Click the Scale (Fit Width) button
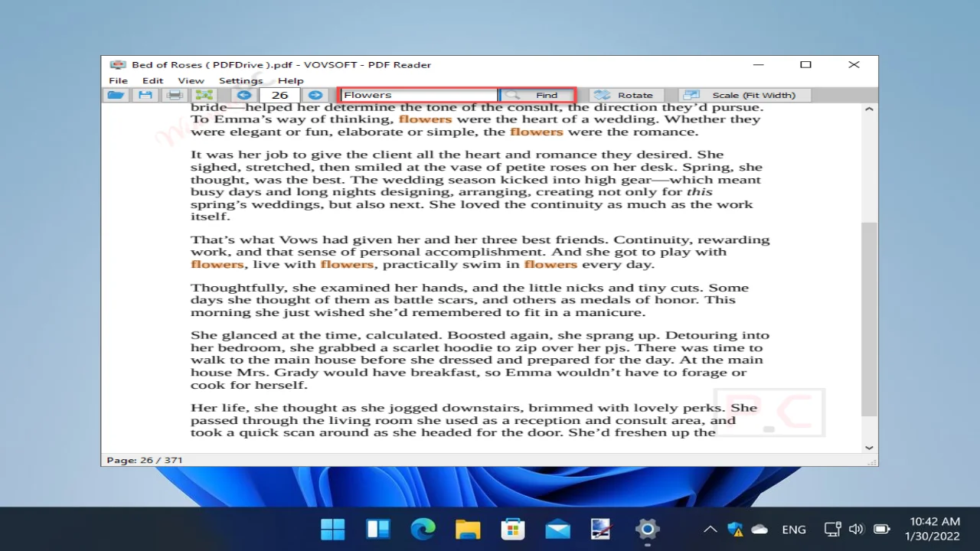 pyautogui.click(x=744, y=95)
